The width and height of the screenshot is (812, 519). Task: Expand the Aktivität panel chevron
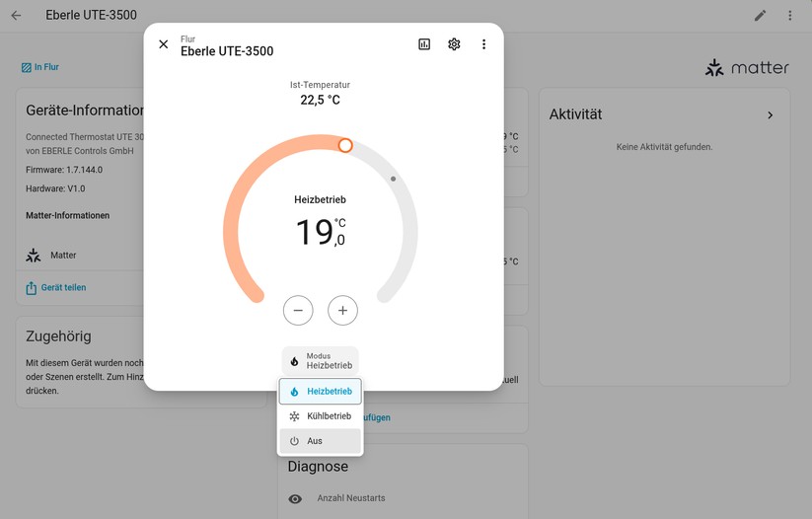[x=770, y=115]
